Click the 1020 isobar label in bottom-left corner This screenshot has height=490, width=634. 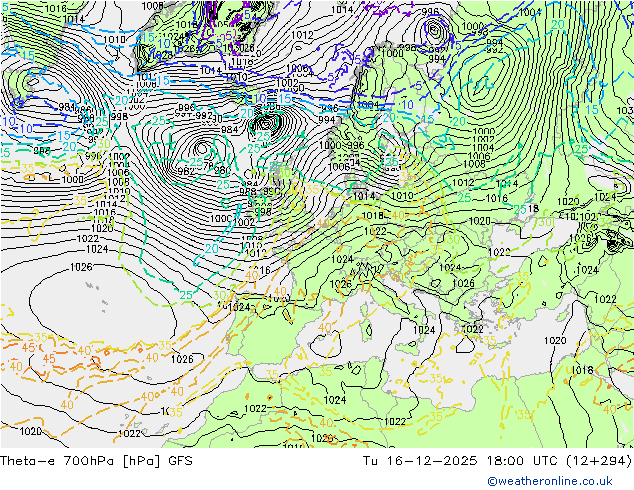pyautogui.click(x=30, y=431)
